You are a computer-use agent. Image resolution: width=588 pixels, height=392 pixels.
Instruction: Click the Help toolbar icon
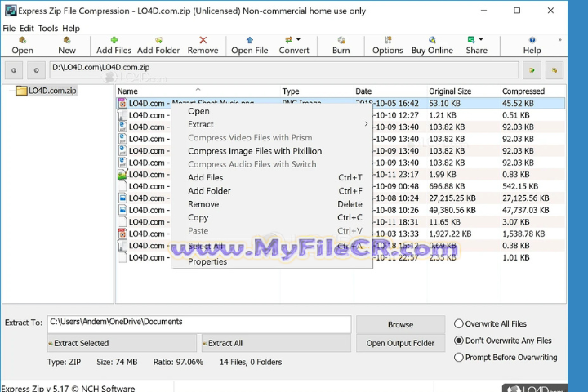tap(532, 46)
